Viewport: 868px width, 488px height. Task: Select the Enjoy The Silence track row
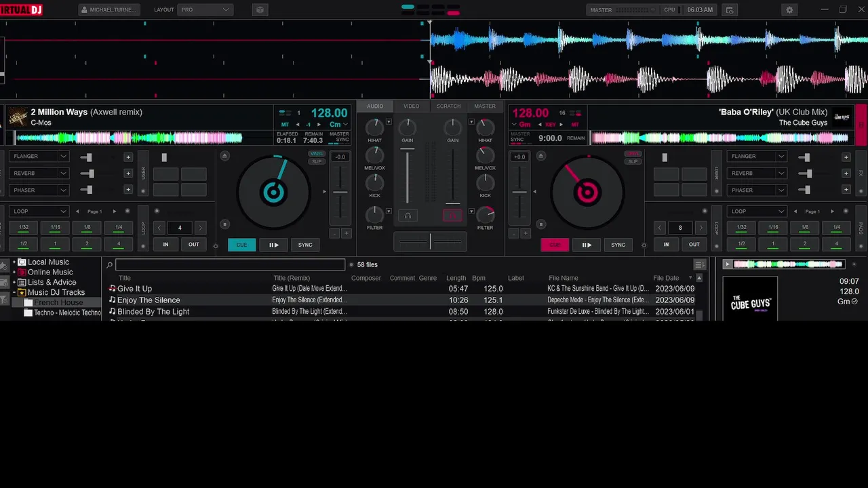tap(401, 300)
